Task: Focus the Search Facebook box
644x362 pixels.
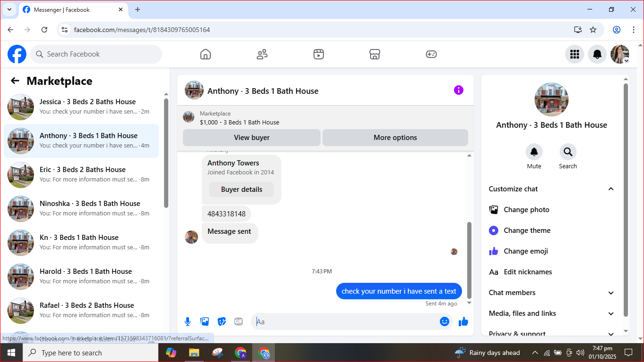Action: [x=96, y=54]
